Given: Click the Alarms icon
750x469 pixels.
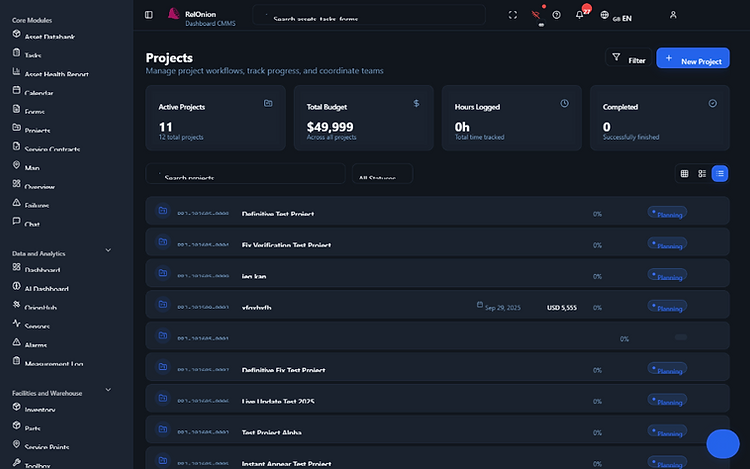Looking at the screenshot, I should (x=16, y=342).
